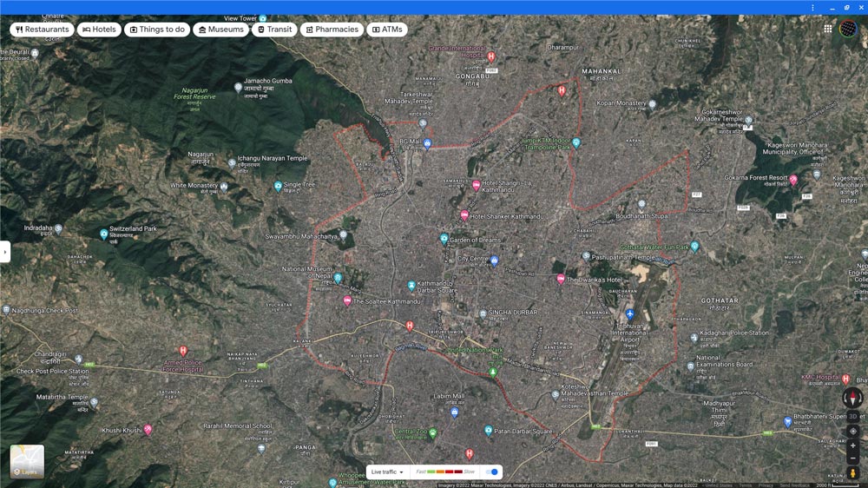Select the Jamacho Gumba marker
868x488 pixels.
click(238, 88)
